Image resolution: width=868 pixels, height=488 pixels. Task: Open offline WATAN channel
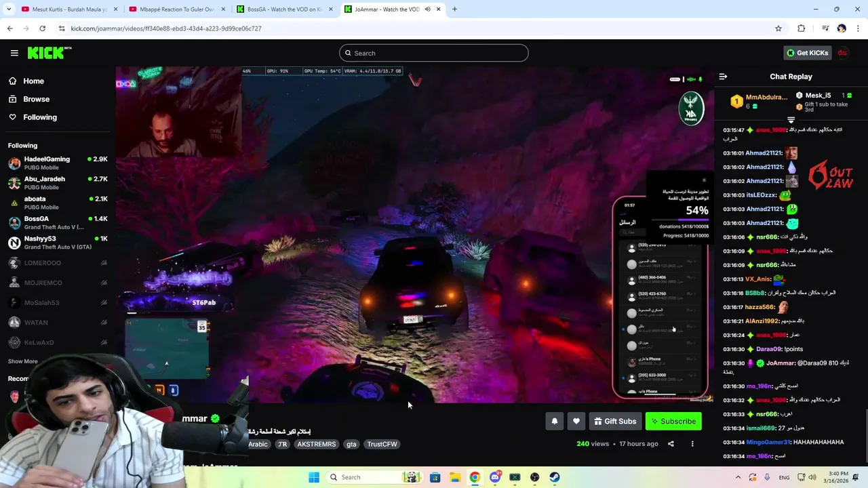(x=58, y=323)
